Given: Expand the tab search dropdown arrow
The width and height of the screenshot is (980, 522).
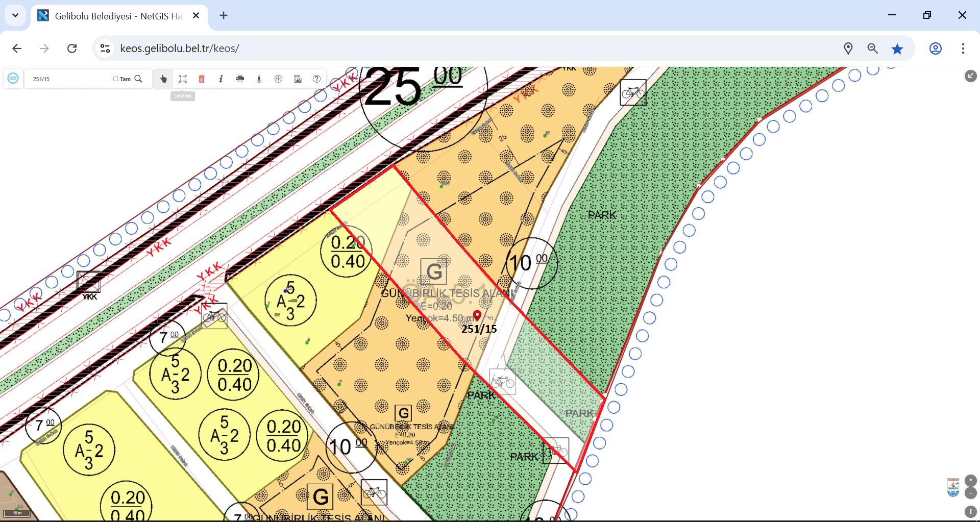Looking at the screenshot, I should point(15,15).
